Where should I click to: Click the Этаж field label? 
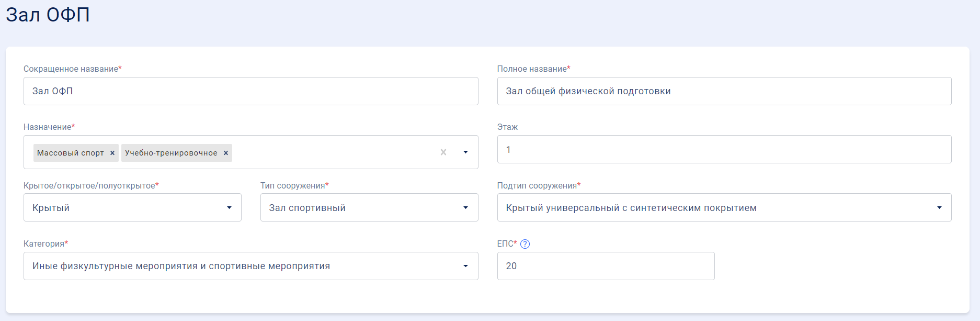(507, 127)
